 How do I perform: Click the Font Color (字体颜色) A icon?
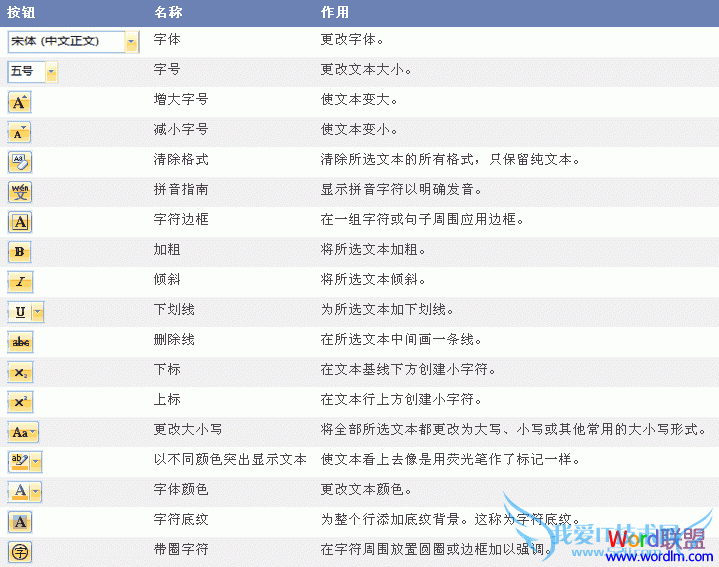(x=19, y=492)
